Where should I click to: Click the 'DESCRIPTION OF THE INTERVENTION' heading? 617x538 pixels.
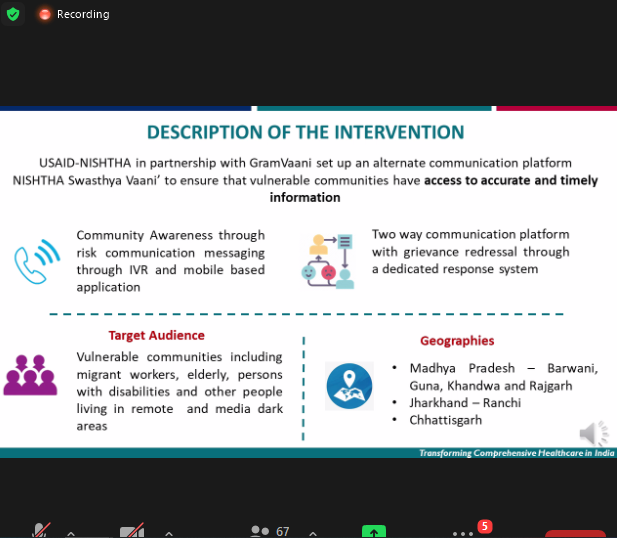[x=305, y=132]
